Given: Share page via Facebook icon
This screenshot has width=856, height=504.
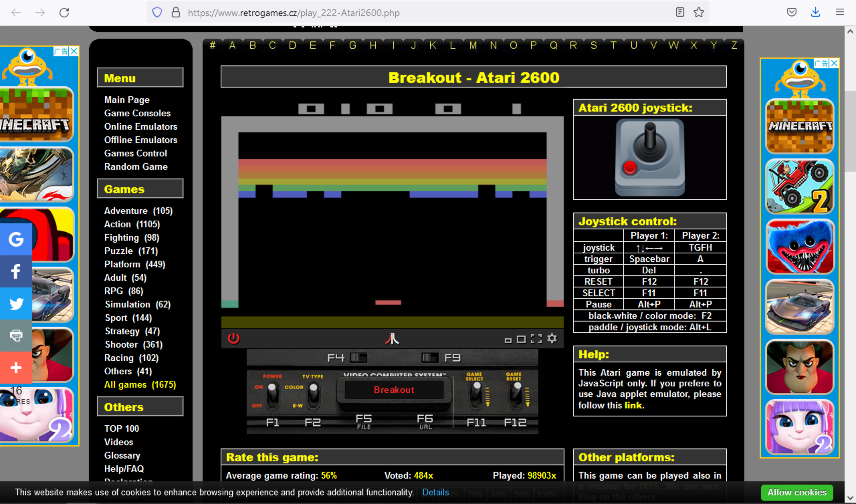Looking at the screenshot, I should coord(16,271).
